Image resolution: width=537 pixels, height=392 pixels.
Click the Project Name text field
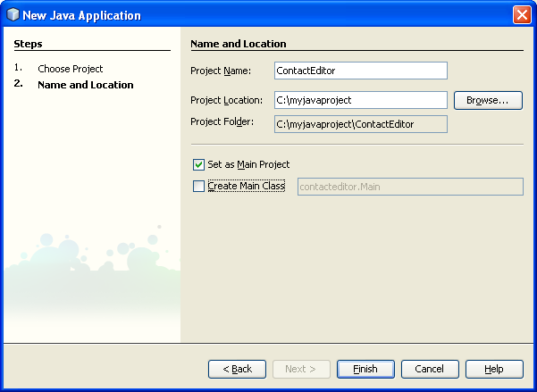[360, 71]
